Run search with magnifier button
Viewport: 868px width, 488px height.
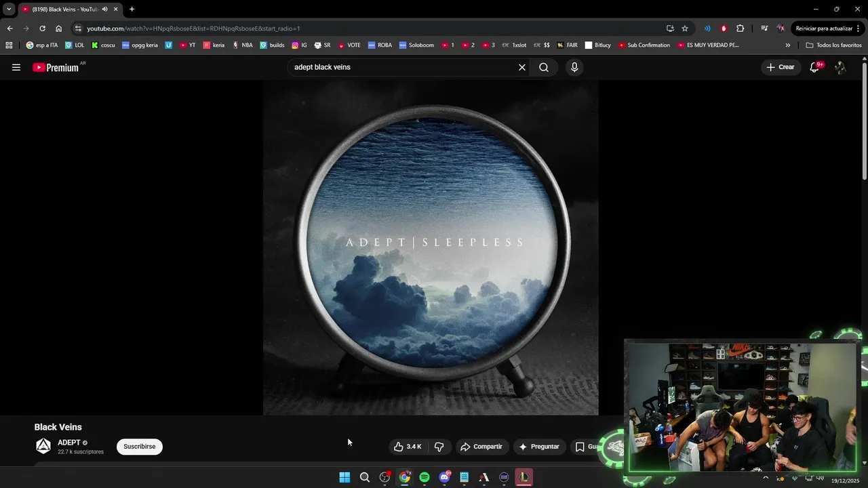544,67
